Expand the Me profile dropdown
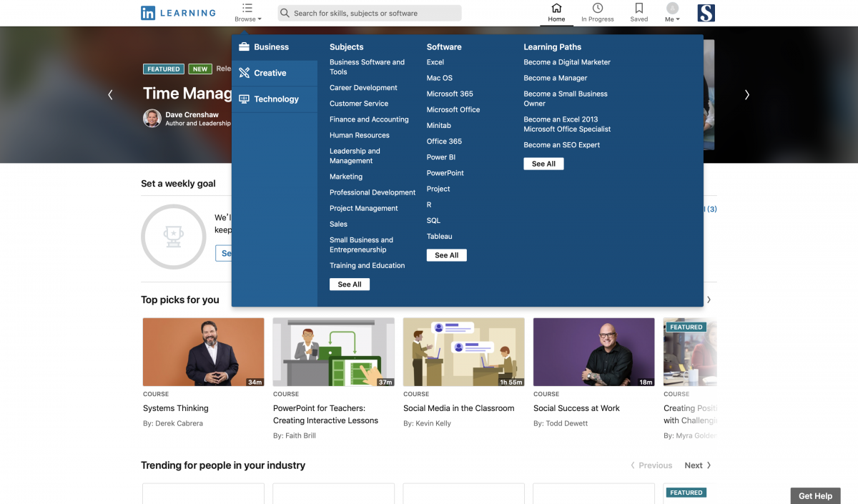 672,13
